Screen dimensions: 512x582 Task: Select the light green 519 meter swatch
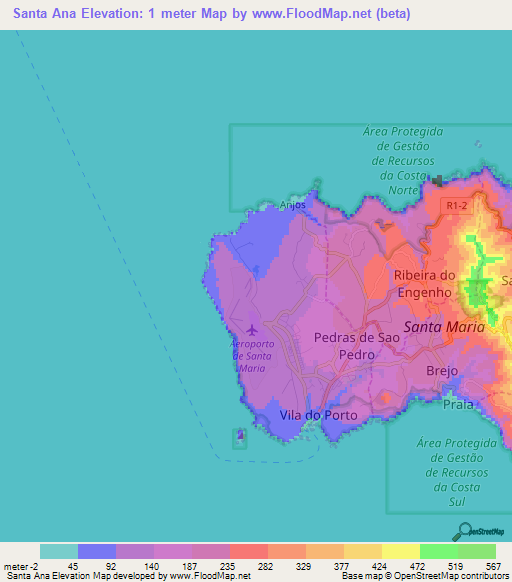(477, 551)
